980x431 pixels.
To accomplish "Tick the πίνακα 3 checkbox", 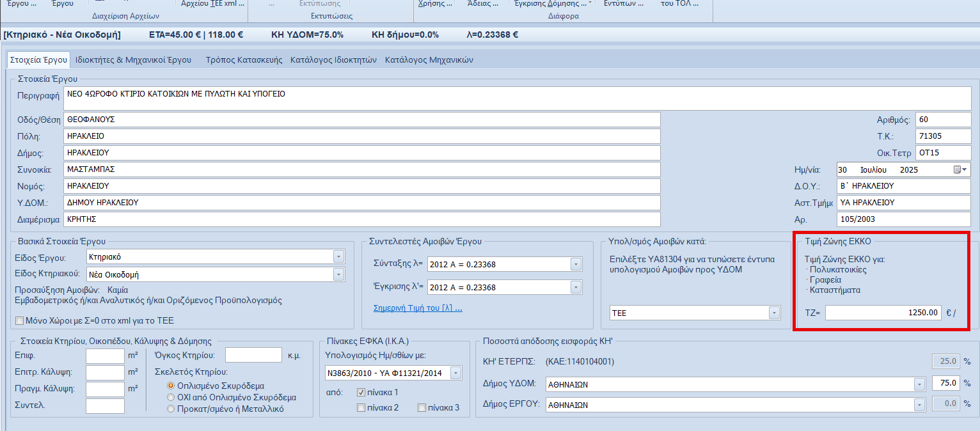I will coord(422,407).
